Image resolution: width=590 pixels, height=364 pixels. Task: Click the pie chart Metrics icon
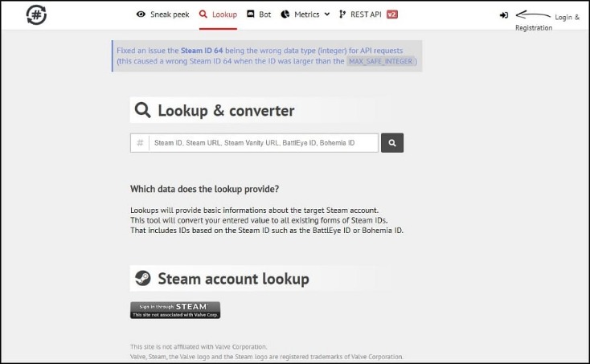pyautogui.click(x=285, y=14)
